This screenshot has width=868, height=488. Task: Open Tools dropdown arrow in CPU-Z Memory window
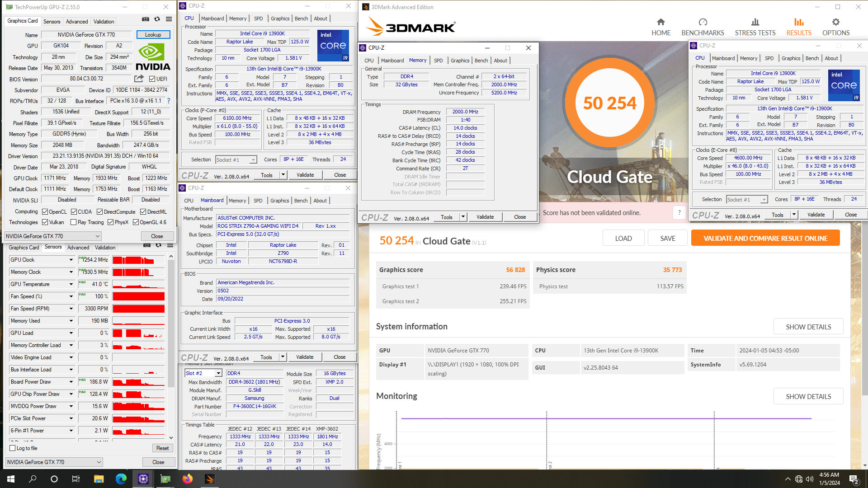[x=463, y=217]
